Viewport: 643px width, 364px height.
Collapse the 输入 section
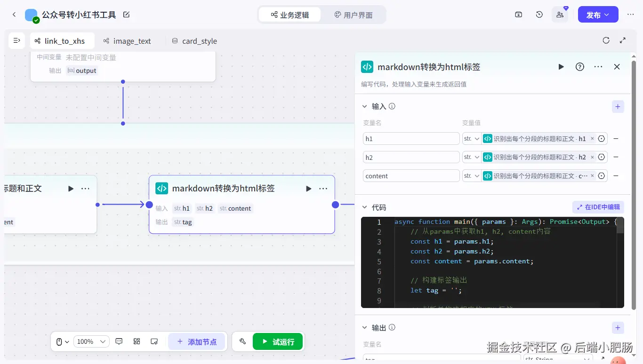[364, 106]
